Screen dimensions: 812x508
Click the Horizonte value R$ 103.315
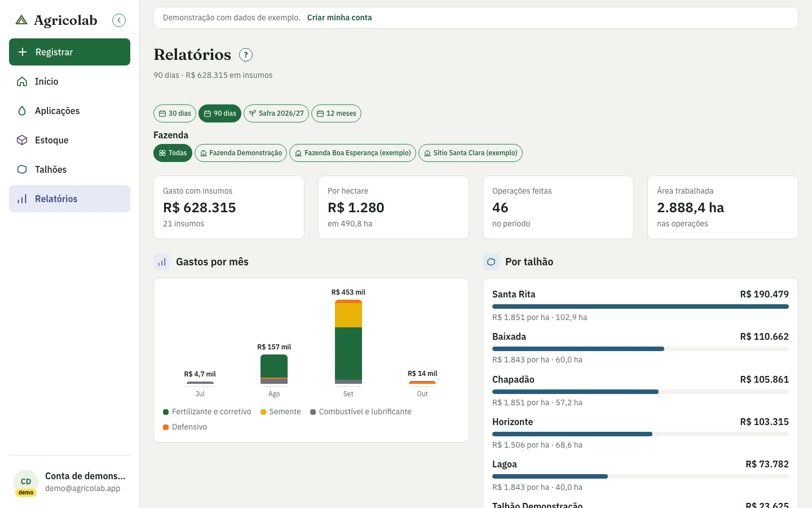tap(764, 422)
